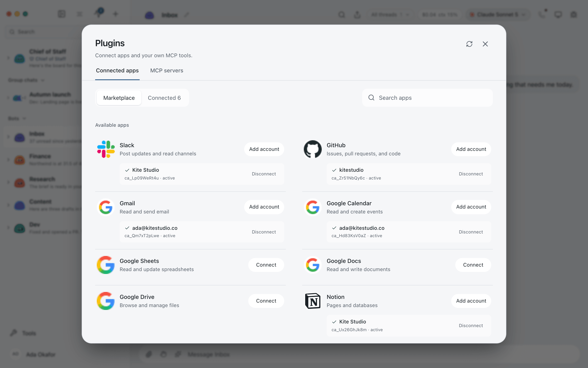Switch to the MCP servers tab

pyautogui.click(x=167, y=71)
